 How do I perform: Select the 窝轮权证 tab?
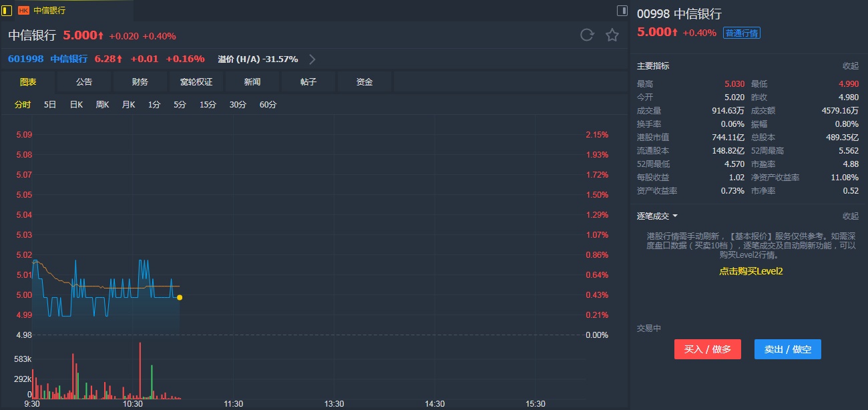tap(196, 82)
